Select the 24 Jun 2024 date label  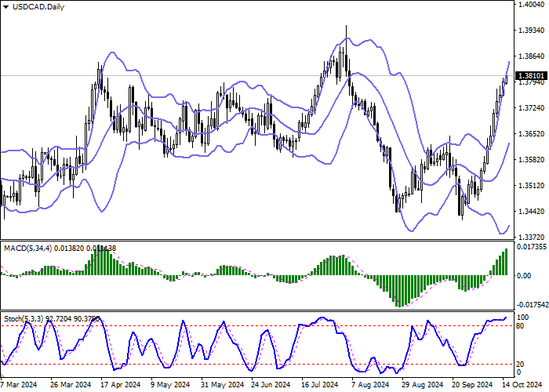point(271,385)
